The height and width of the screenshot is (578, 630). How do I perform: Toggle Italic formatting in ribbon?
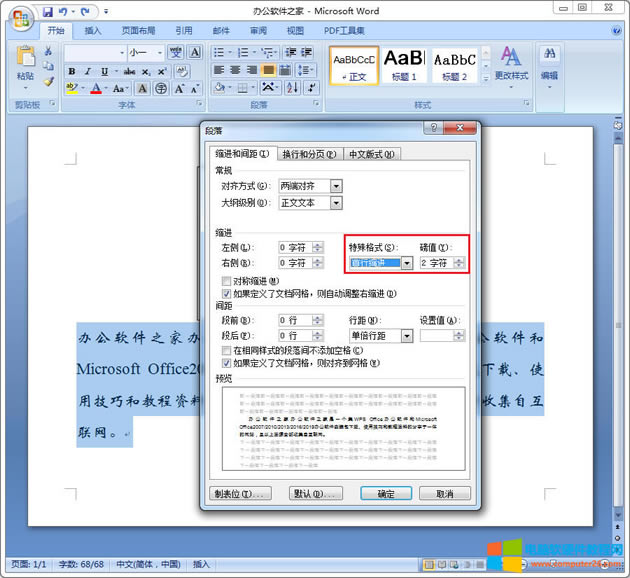click(88, 71)
